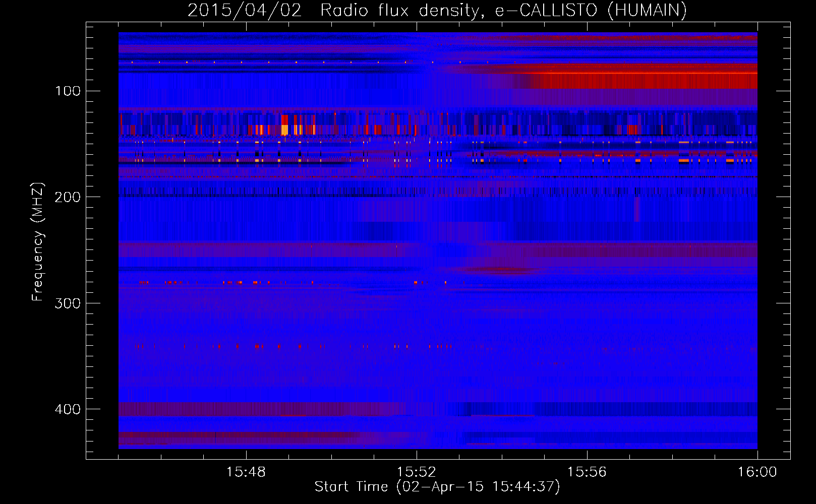Click the "15:48" time tick label
Viewport: 816px width, 504px height.
246,472
